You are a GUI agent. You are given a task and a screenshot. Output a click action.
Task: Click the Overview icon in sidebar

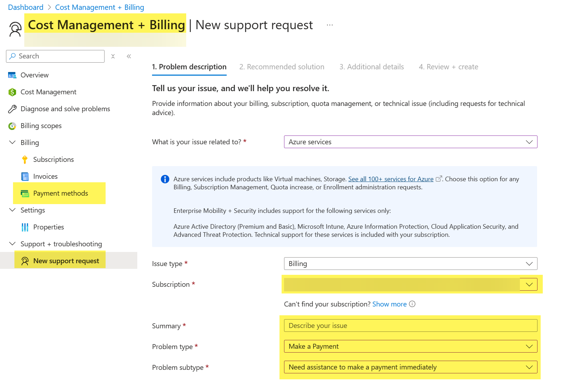(12, 75)
